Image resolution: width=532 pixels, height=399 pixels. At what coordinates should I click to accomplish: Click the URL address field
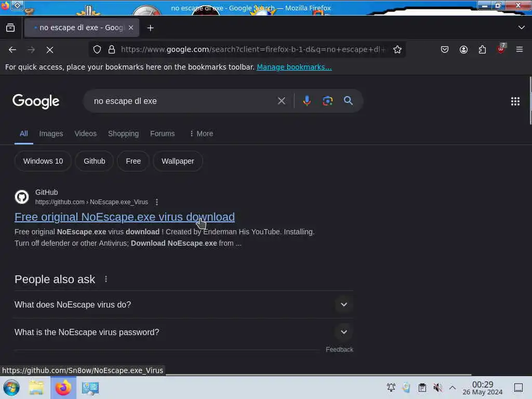(x=253, y=49)
